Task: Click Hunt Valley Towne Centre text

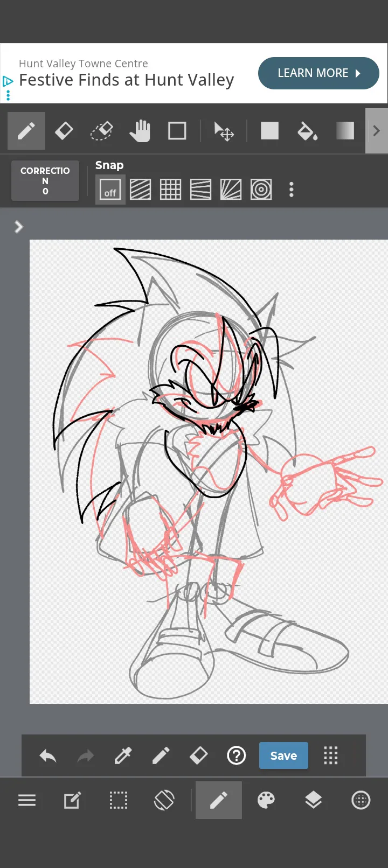Action: click(x=84, y=64)
